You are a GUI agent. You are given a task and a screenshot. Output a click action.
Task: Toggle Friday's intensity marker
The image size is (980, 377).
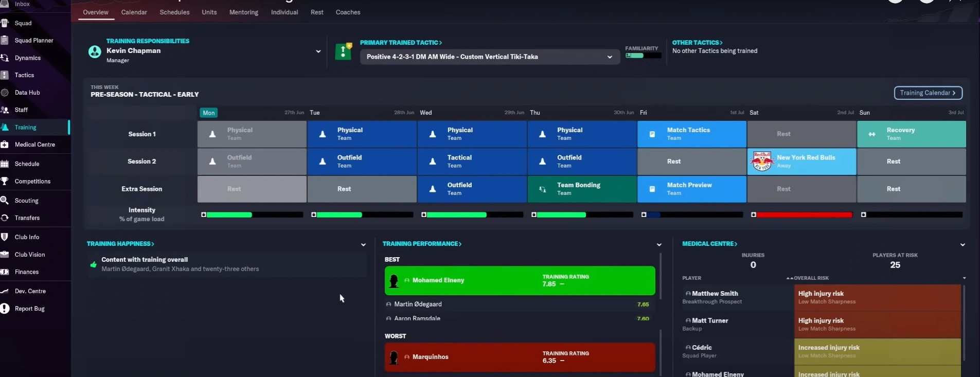(x=644, y=214)
